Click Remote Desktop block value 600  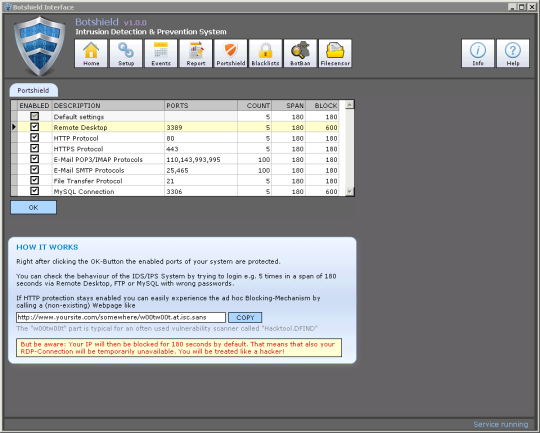click(322, 127)
